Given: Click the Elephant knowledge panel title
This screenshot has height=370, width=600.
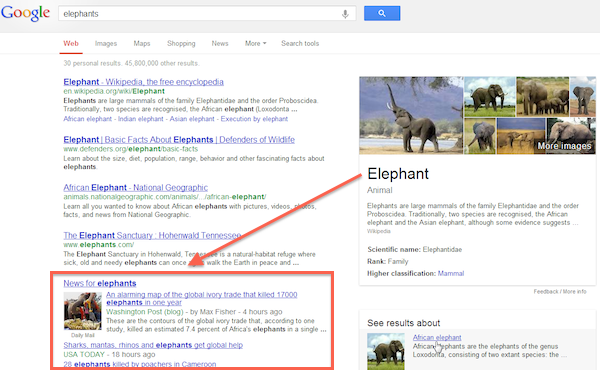Looking at the screenshot, I should [x=398, y=174].
